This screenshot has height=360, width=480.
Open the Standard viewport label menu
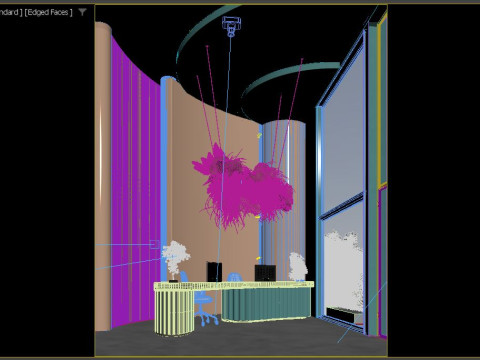(11, 12)
